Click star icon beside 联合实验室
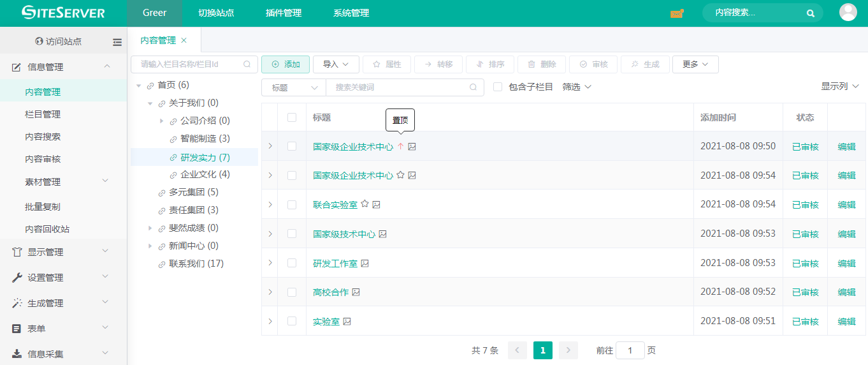 coord(365,204)
